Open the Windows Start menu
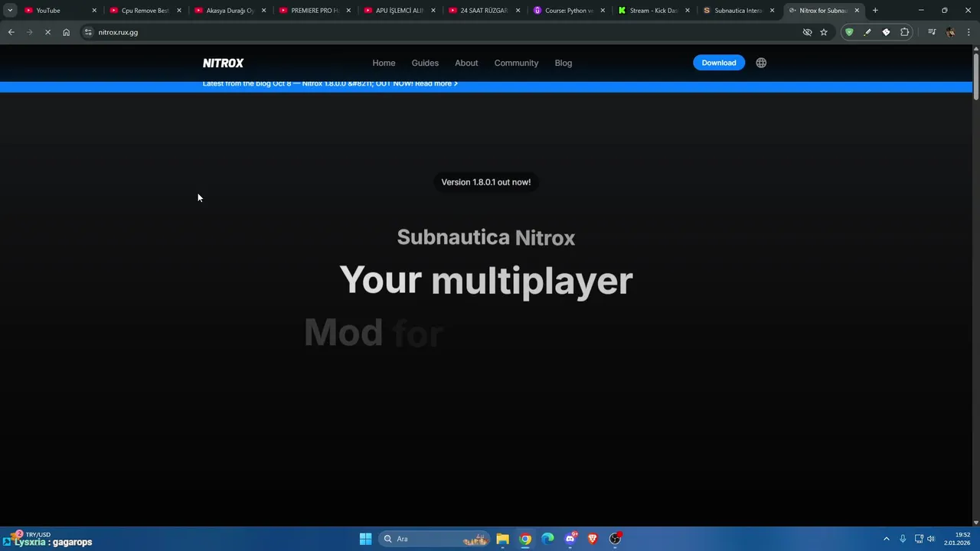The image size is (980, 551). point(365,539)
